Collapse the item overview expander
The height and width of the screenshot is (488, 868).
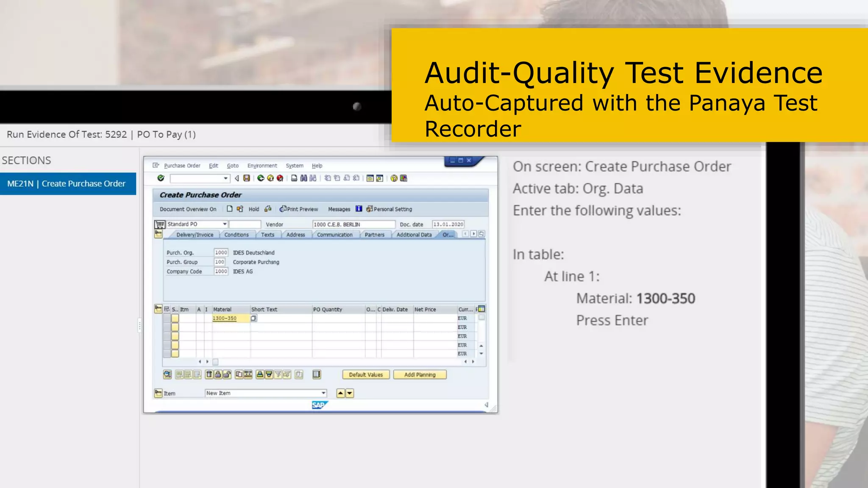click(158, 309)
